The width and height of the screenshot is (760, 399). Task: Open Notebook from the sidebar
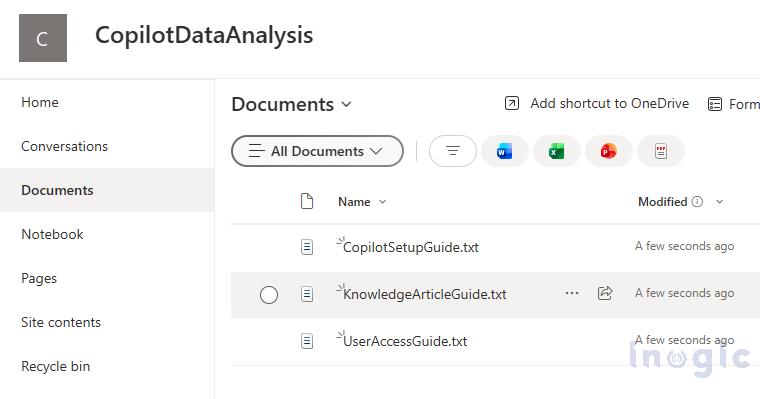(52, 234)
